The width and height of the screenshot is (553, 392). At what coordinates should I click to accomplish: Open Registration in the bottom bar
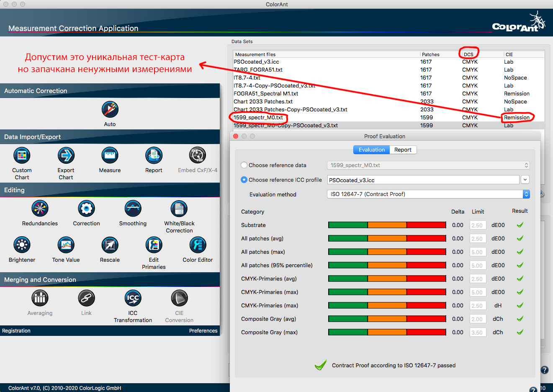click(x=16, y=330)
